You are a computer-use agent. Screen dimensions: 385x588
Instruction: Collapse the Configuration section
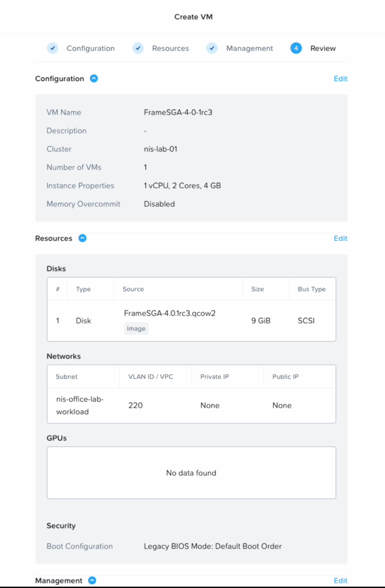click(x=94, y=79)
